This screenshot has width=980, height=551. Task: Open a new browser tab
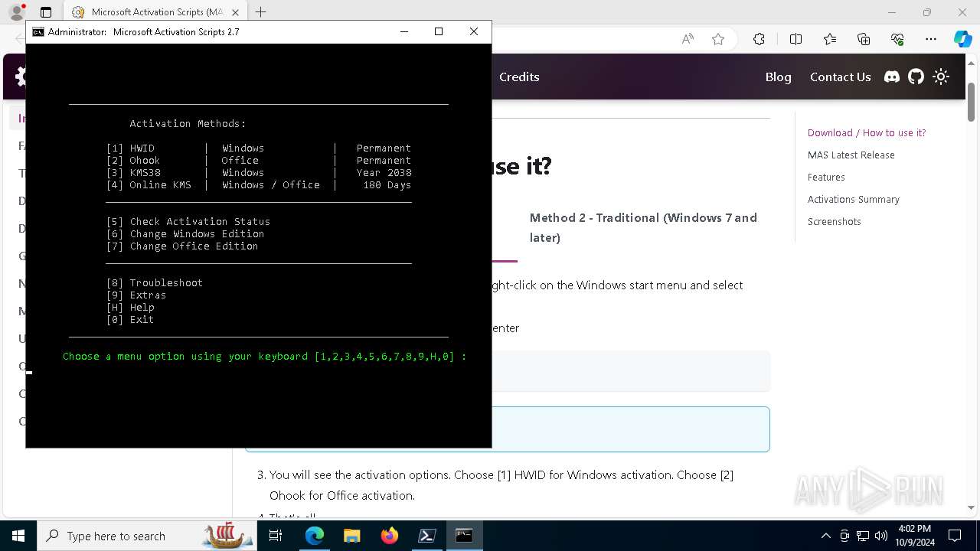[x=261, y=12]
